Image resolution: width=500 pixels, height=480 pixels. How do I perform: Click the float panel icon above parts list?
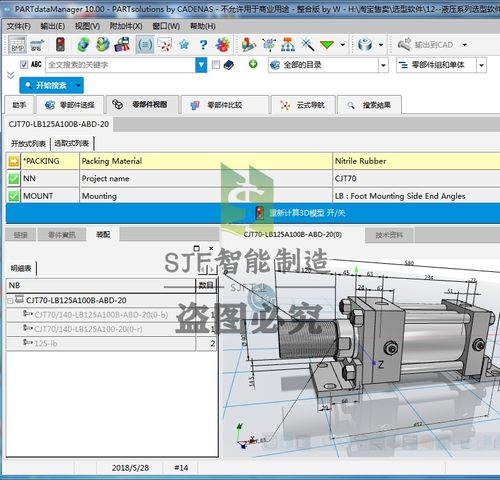point(197,248)
